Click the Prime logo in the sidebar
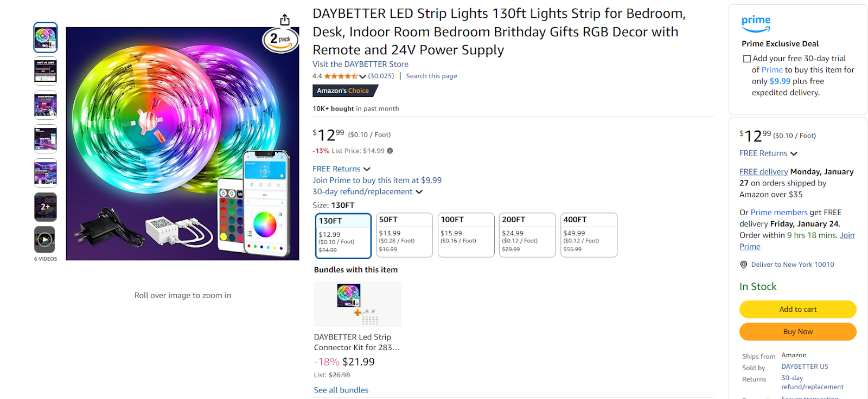The image size is (868, 399). [x=756, y=22]
